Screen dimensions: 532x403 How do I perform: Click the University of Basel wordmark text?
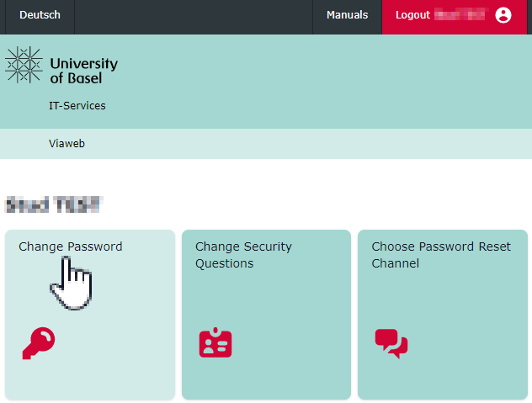click(x=83, y=71)
